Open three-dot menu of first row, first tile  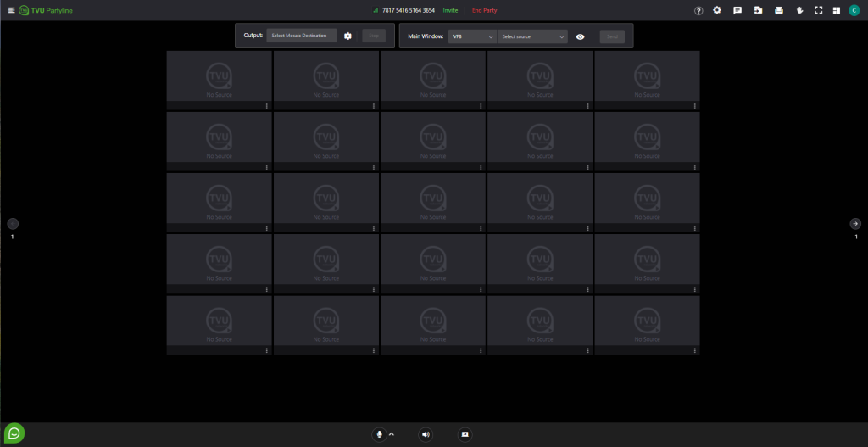pos(266,106)
